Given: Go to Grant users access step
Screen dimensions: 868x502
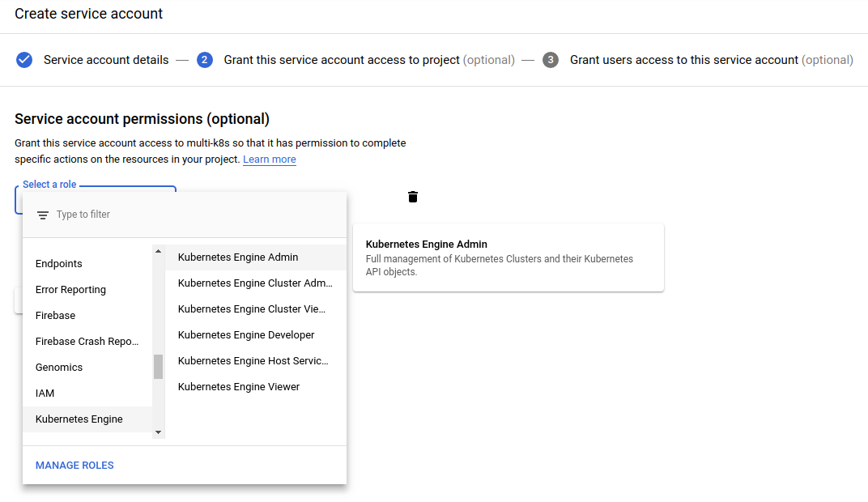Looking at the screenshot, I should point(712,60).
